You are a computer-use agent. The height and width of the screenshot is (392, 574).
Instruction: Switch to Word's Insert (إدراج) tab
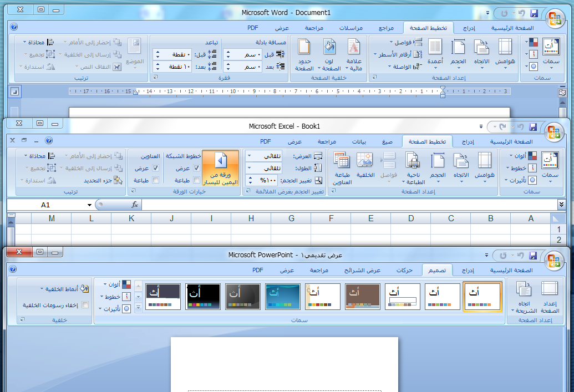pyautogui.click(x=469, y=28)
